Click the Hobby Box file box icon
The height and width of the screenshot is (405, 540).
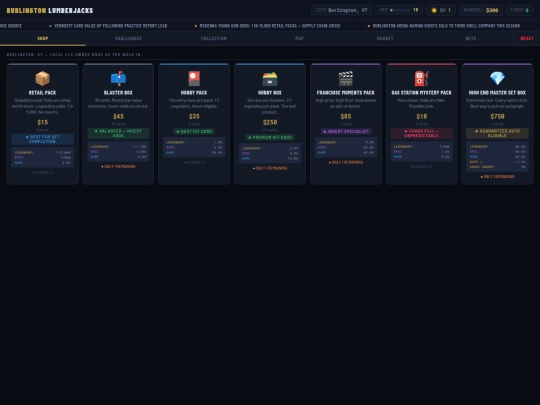pos(270,79)
